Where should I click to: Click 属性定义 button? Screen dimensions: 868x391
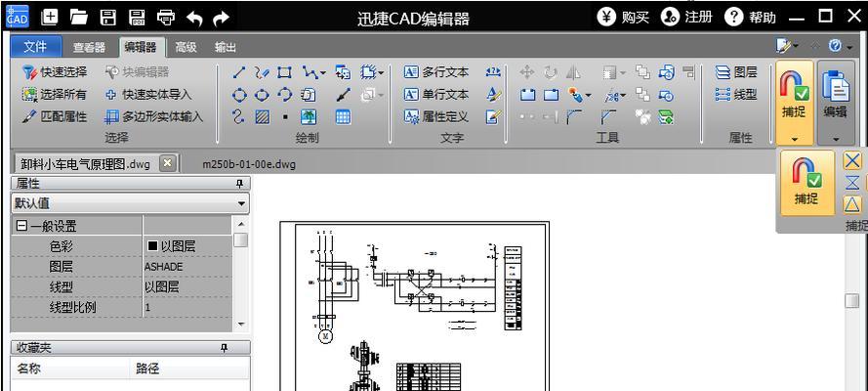pos(436,117)
